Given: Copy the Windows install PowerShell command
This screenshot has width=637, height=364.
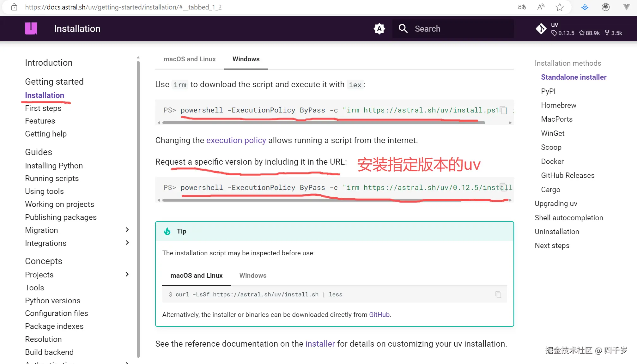Looking at the screenshot, I should click(504, 110).
